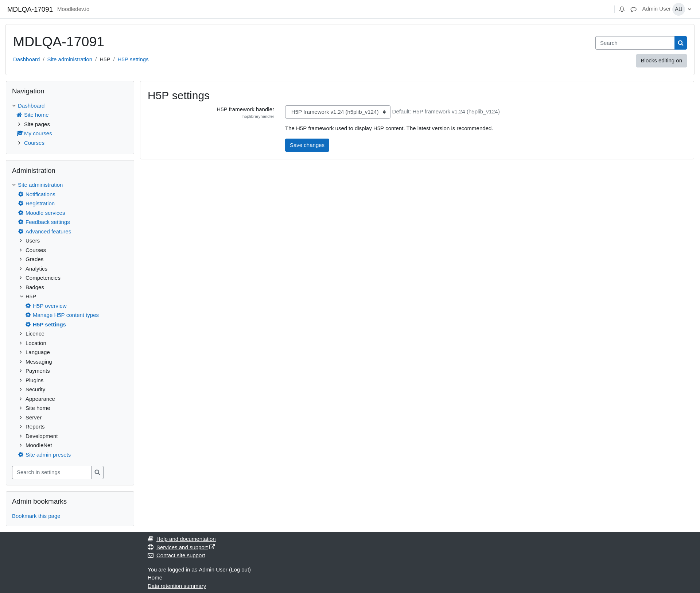The image size is (700, 593).
Task: Expand the Courses node in Navigation
Action: [19, 143]
